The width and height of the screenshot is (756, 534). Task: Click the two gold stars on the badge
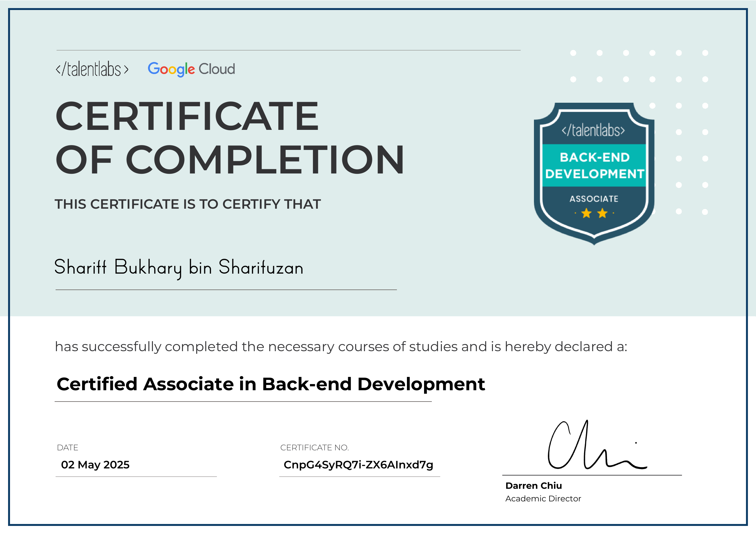[x=594, y=213]
